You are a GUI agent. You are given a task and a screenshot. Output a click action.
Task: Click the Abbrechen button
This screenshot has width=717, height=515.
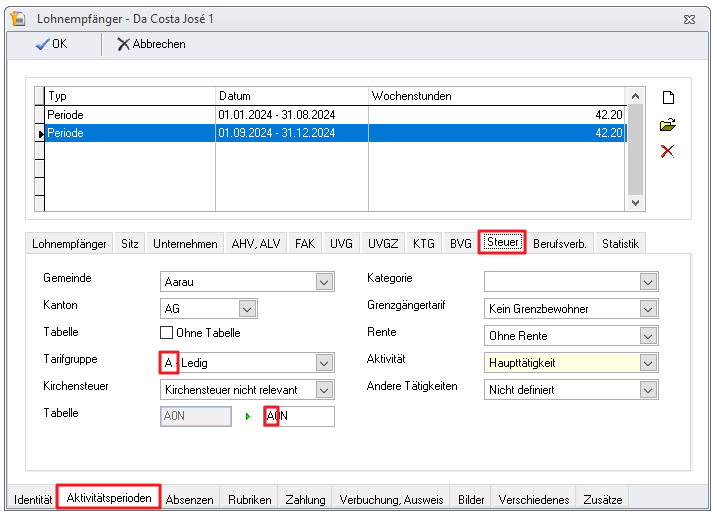[152, 44]
